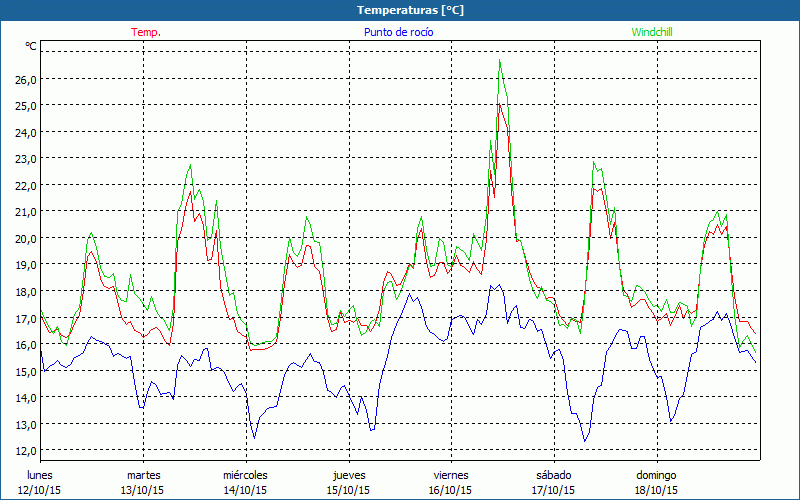Select the 18/10/15 date label
This screenshot has height=500, width=800.
pyautogui.click(x=656, y=490)
